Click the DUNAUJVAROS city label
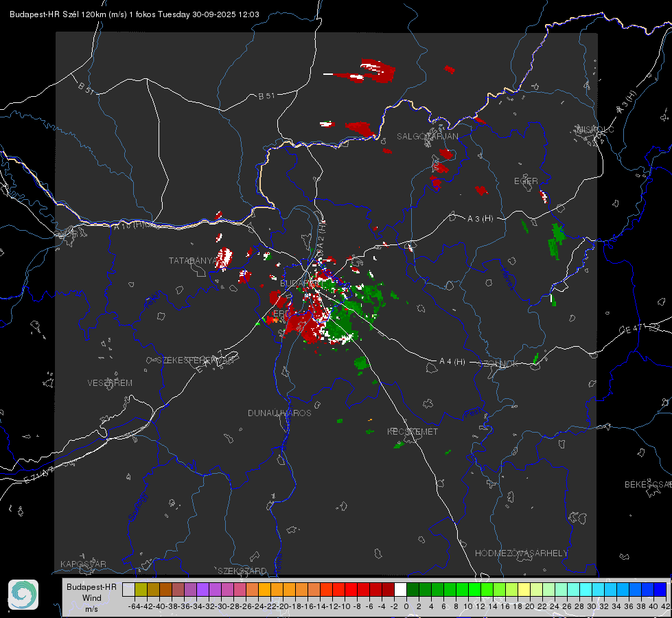672x618 pixels. pos(279,413)
